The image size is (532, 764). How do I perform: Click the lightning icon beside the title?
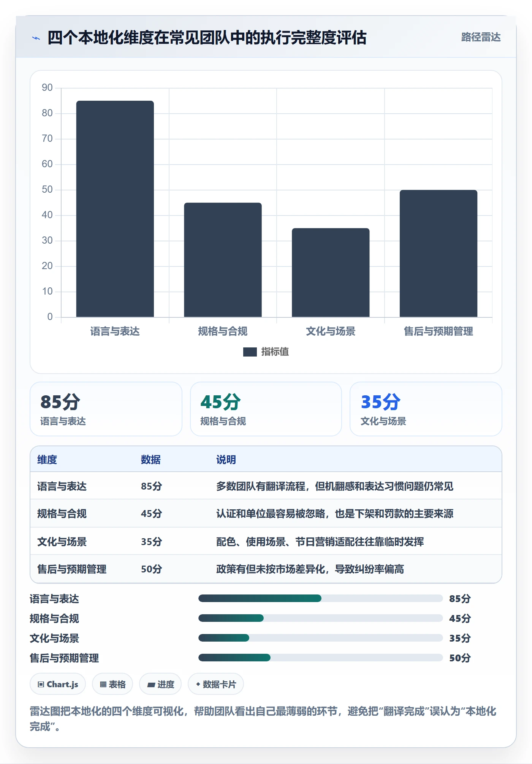pos(36,38)
